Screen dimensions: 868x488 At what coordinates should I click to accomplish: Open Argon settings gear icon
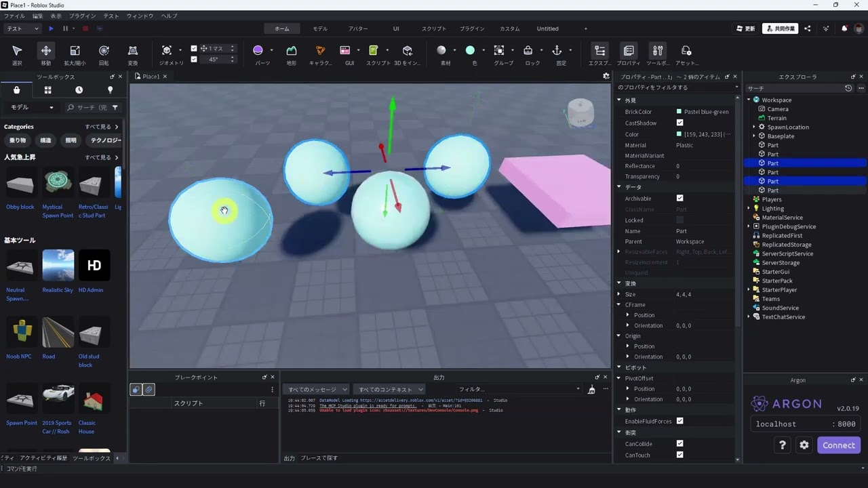(x=804, y=445)
